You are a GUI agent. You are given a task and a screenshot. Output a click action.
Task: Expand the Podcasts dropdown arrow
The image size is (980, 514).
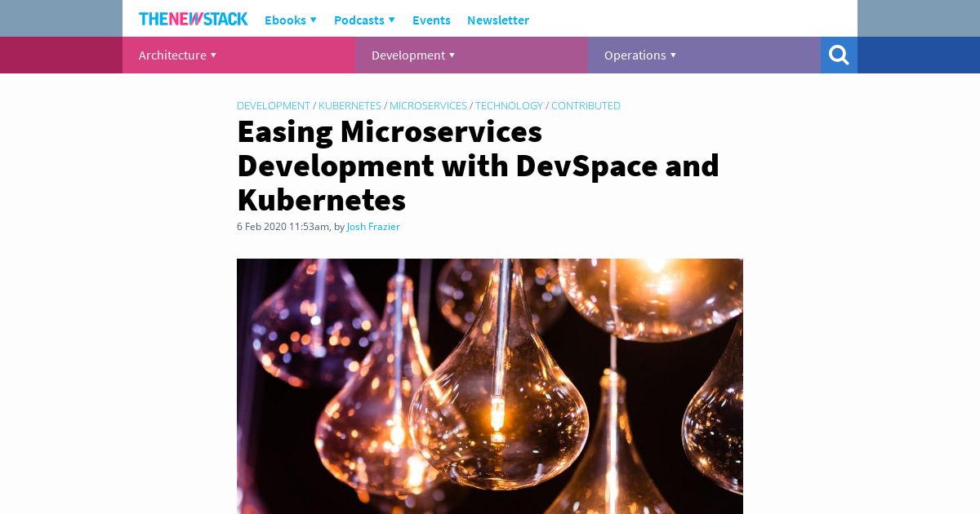tap(391, 20)
